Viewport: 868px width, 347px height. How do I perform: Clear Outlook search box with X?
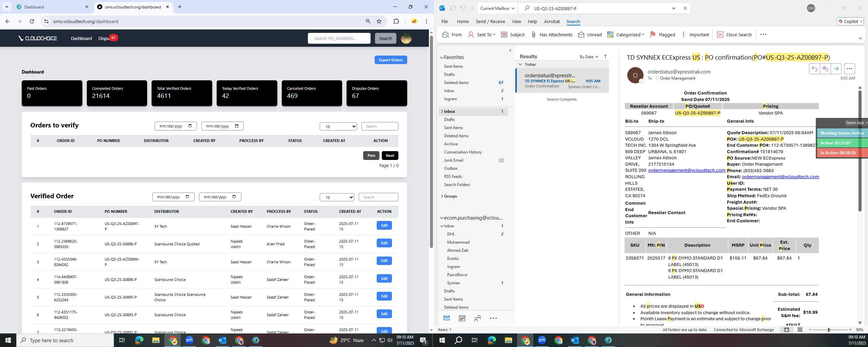click(685, 8)
